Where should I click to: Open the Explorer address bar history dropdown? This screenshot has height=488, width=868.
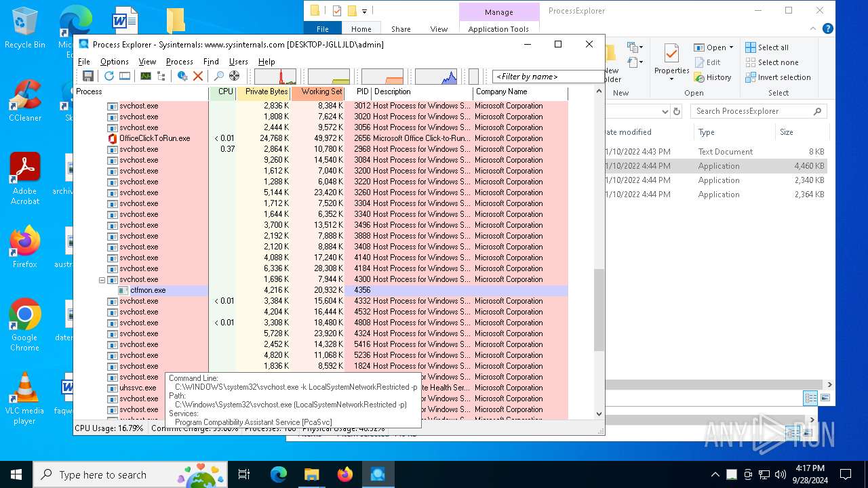[x=665, y=111]
